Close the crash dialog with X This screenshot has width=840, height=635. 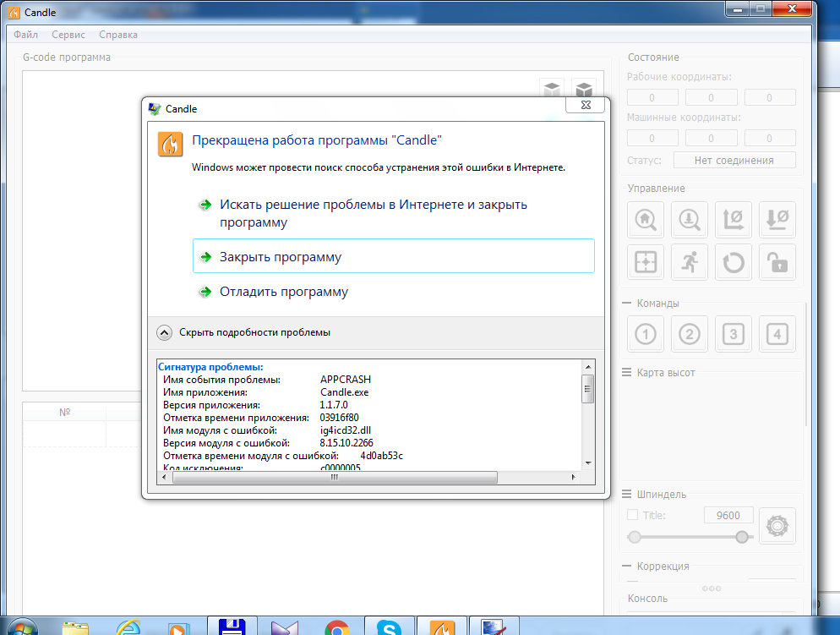click(586, 105)
